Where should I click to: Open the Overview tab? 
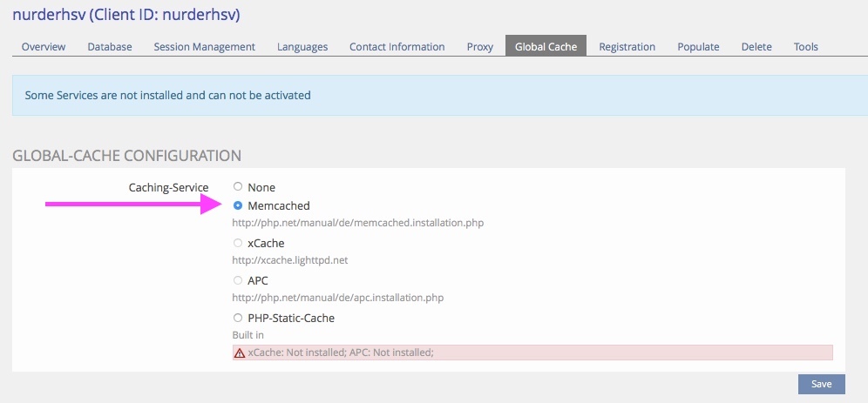click(44, 46)
